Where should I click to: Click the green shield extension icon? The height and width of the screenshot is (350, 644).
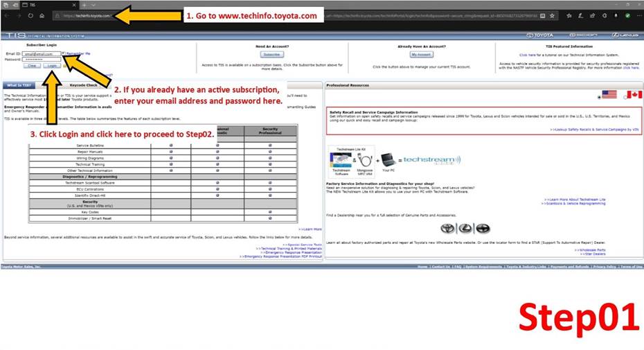click(627, 16)
